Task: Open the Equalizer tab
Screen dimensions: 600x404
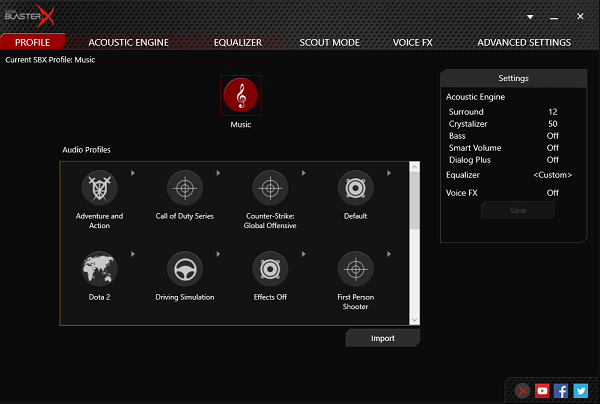Action: (237, 42)
